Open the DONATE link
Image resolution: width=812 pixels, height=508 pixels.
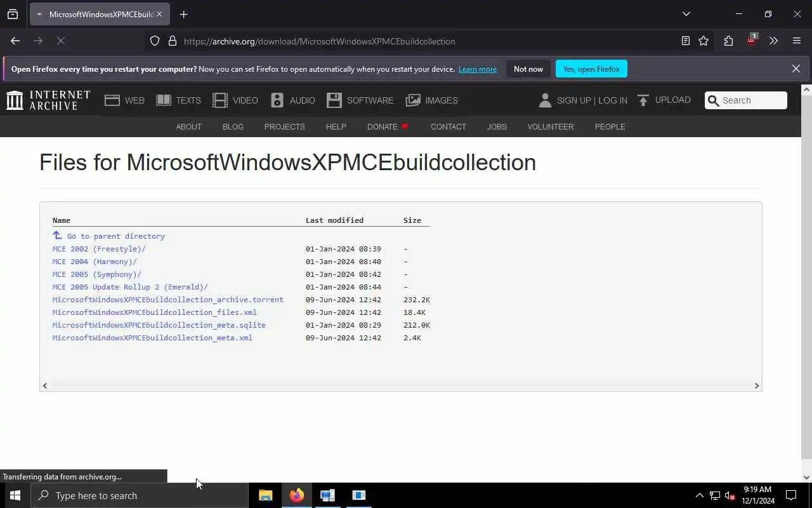tap(388, 126)
